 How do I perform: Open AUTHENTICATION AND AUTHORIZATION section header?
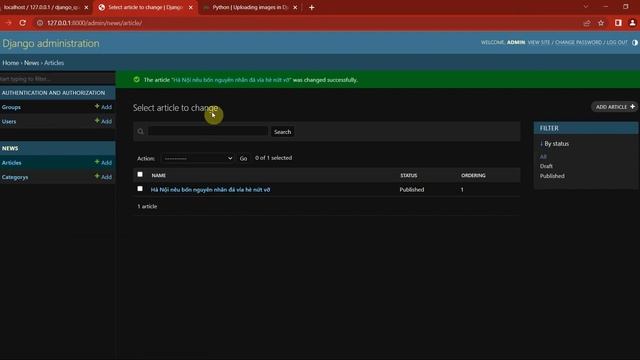pyautogui.click(x=53, y=93)
